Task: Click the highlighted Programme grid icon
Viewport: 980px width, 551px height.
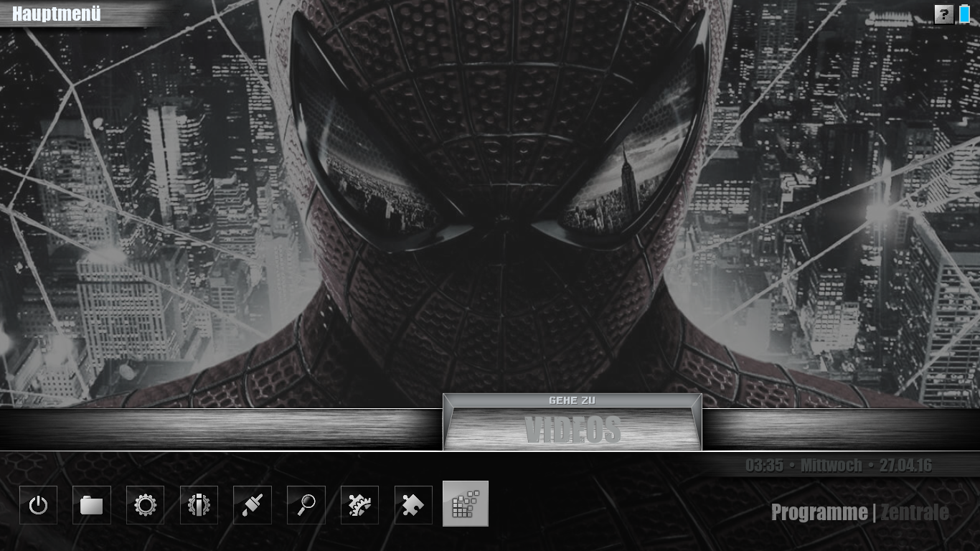Action: (466, 504)
